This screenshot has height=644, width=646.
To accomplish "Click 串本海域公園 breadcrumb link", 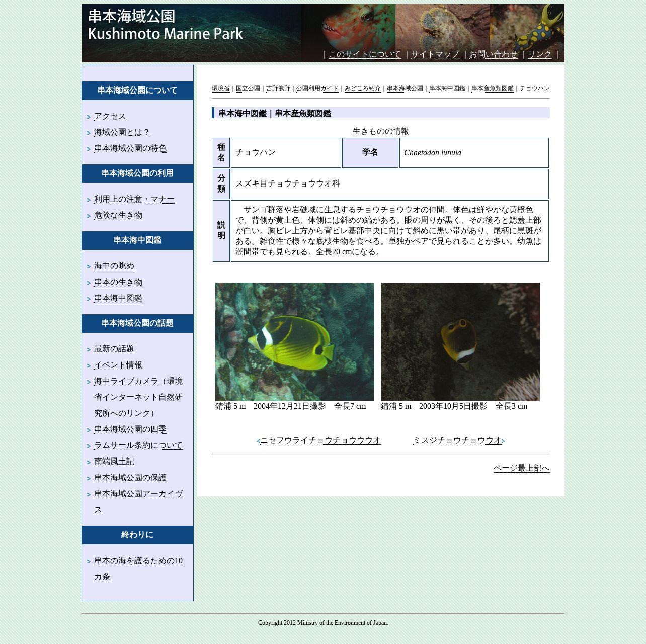I will coord(405,88).
